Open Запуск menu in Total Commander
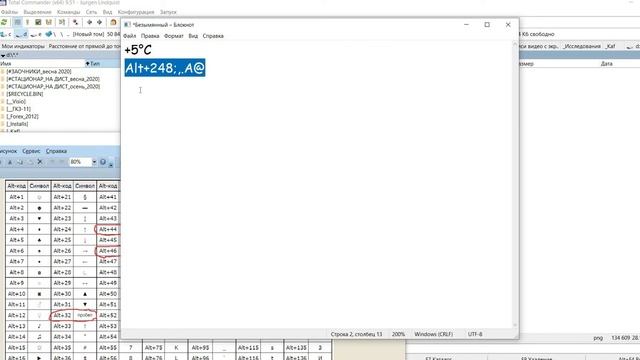The width and height of the screenshot is (640, 360). coord(168,12)
